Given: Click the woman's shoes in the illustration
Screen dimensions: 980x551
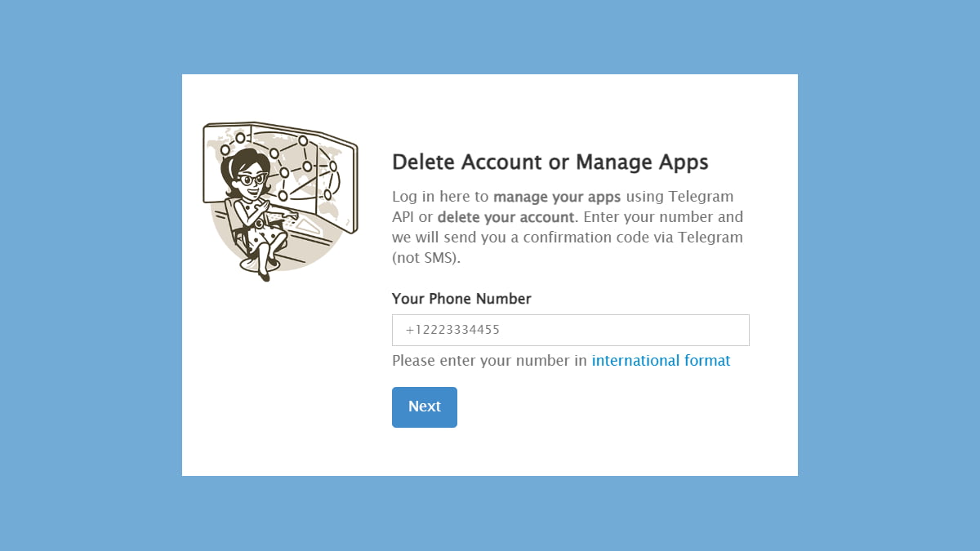Looking at the screenshot, I should point(263,276).
